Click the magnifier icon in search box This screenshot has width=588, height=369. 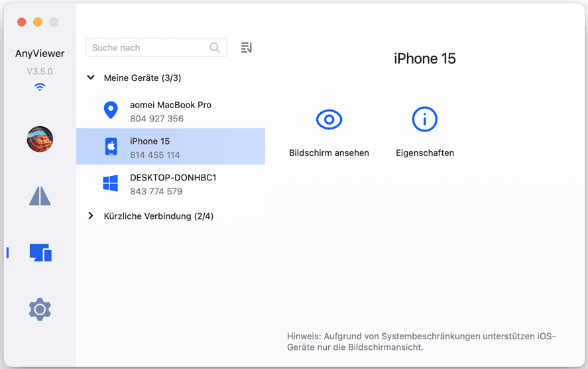point(215,48)
